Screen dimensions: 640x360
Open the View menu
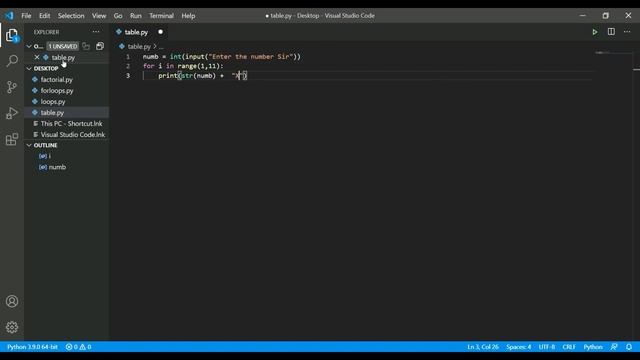(x=99, y=16)
